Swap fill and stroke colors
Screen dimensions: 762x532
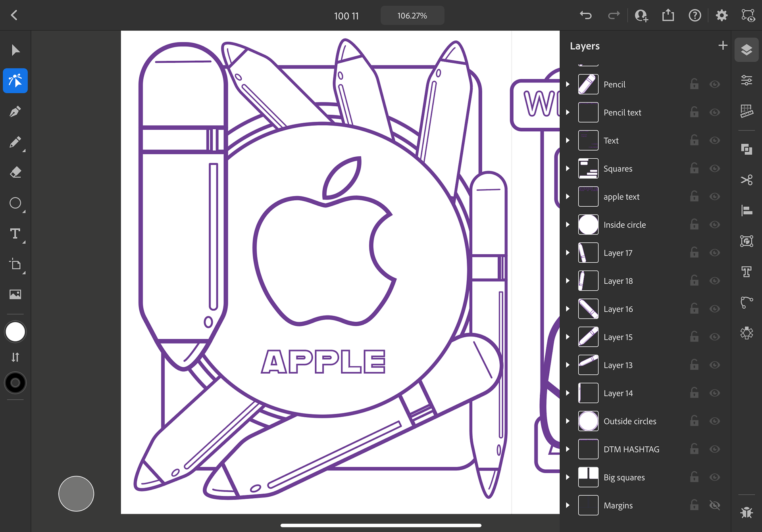(x=15, y=357)
